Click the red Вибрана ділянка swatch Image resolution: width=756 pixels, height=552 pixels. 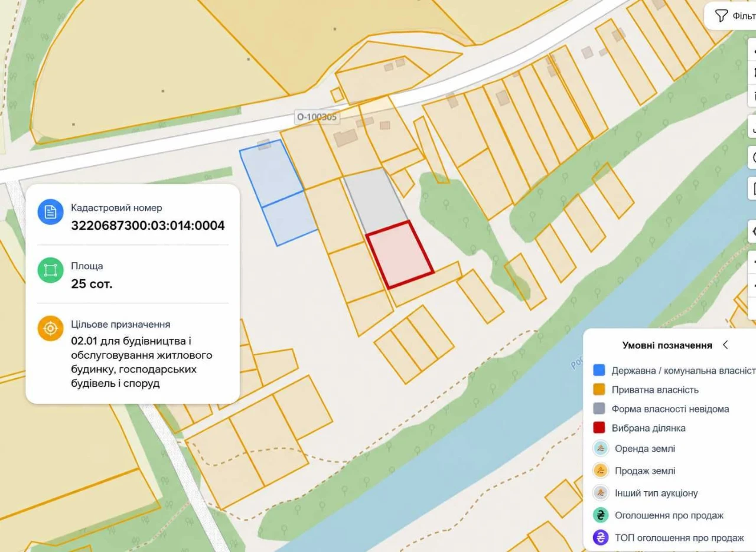(599, 428)
